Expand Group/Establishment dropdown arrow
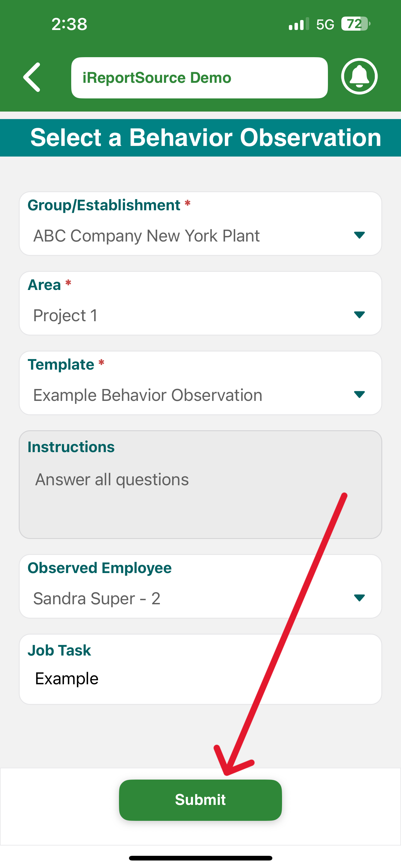401x868 pixels. click(359, 235)
